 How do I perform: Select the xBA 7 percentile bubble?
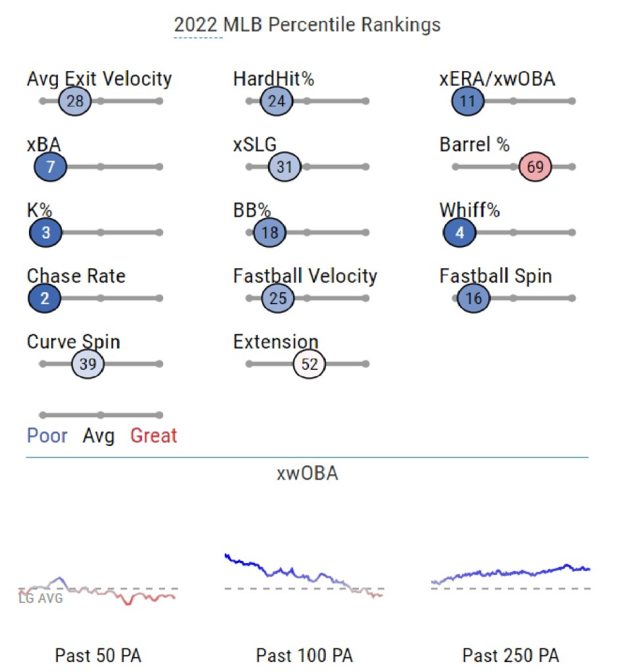(x=50, y=167)
